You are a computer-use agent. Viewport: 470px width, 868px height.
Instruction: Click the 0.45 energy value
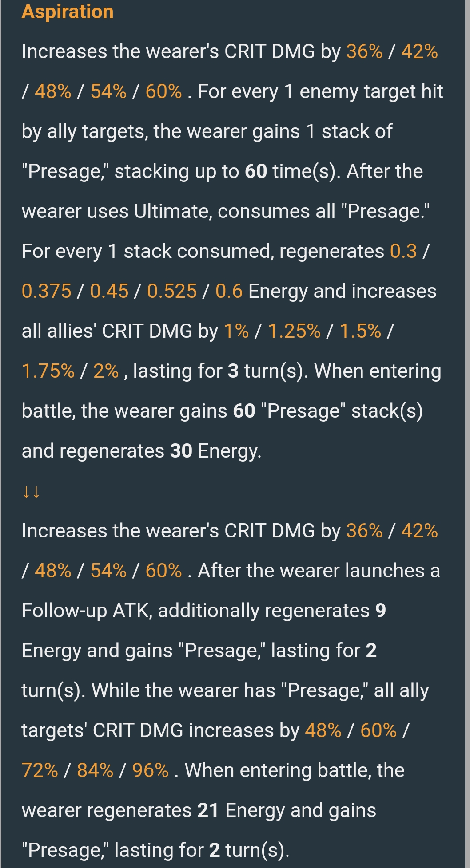109,291
